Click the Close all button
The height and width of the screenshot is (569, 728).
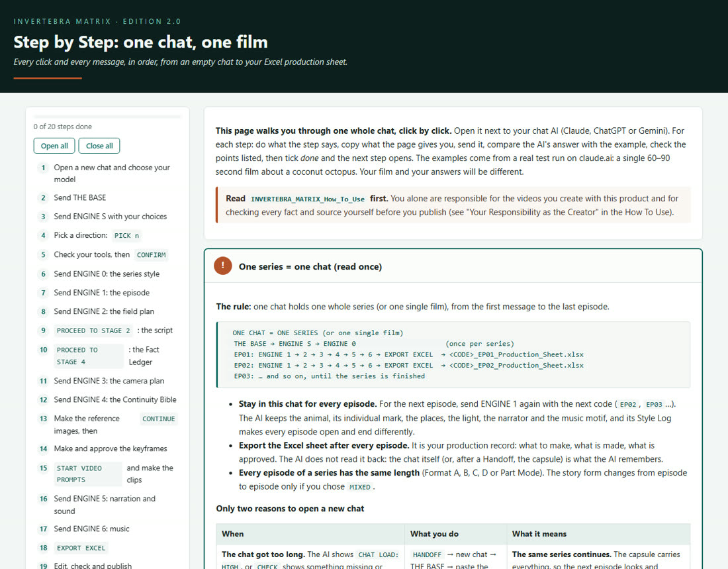click(99, 146)
